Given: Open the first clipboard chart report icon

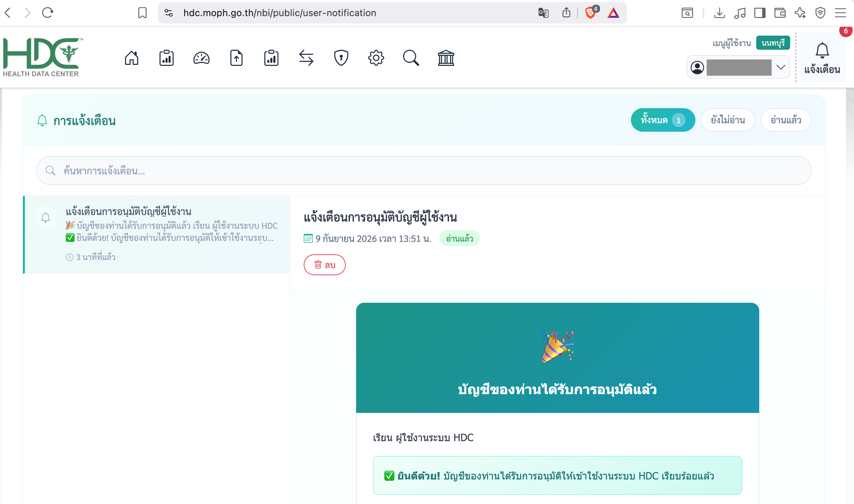Looking at the screenshot, I should click(x=166, y=58).
